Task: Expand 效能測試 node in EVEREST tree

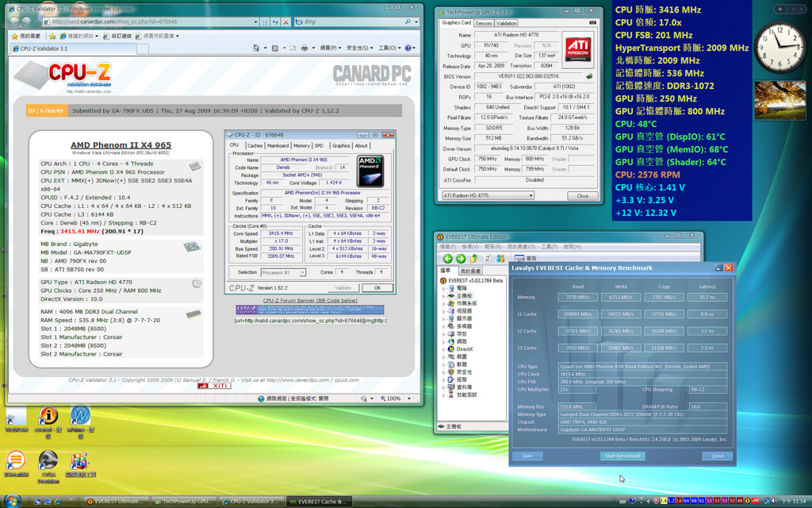Action: point(443,395)
